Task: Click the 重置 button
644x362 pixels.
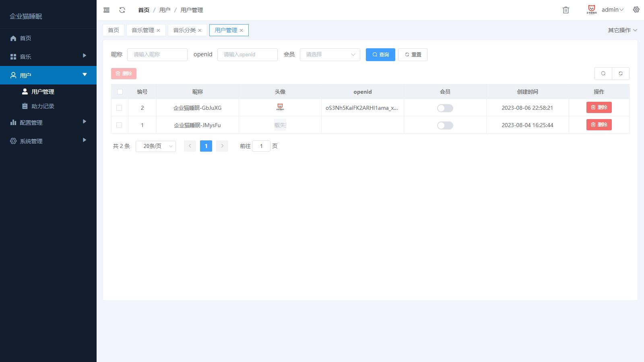Action: 413,55
